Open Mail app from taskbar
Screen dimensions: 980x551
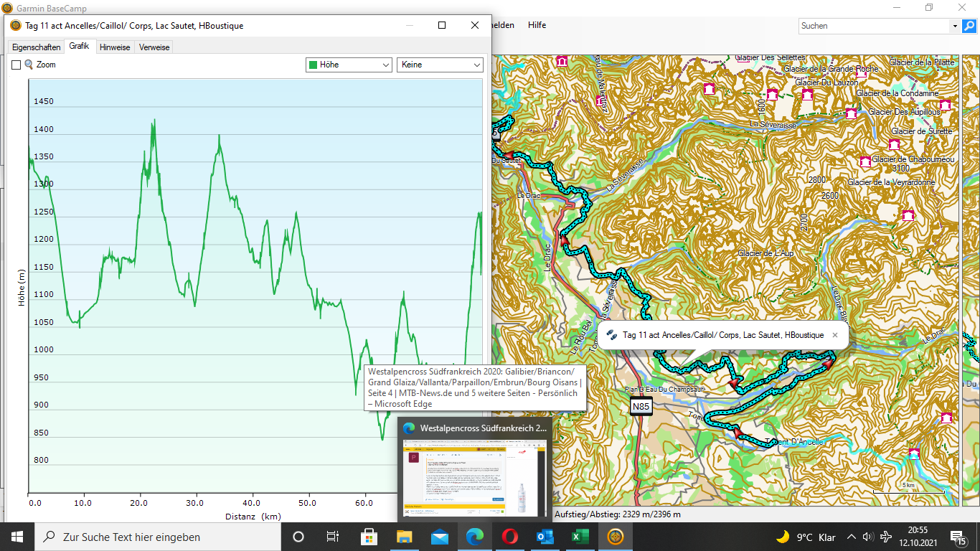coord(440,537)
